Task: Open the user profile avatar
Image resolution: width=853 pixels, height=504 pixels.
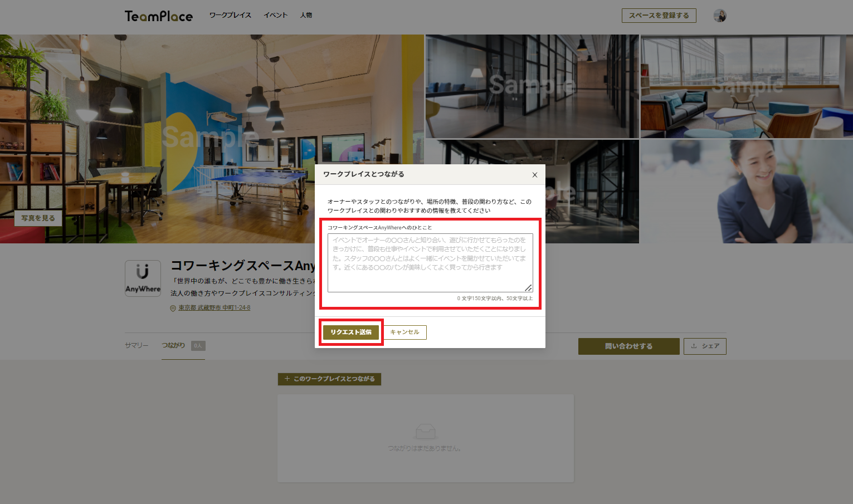Action: coord(720,16)
